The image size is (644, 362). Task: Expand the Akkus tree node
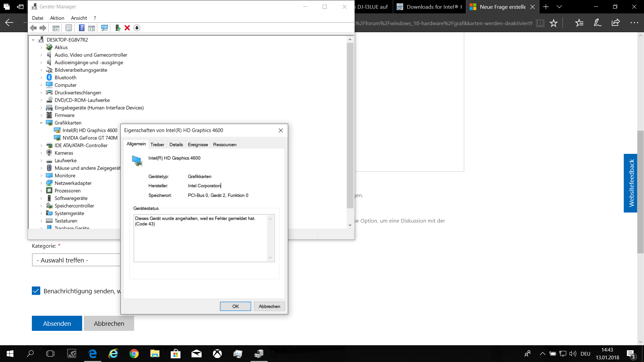pyautogui.click(x=41, y=48)
